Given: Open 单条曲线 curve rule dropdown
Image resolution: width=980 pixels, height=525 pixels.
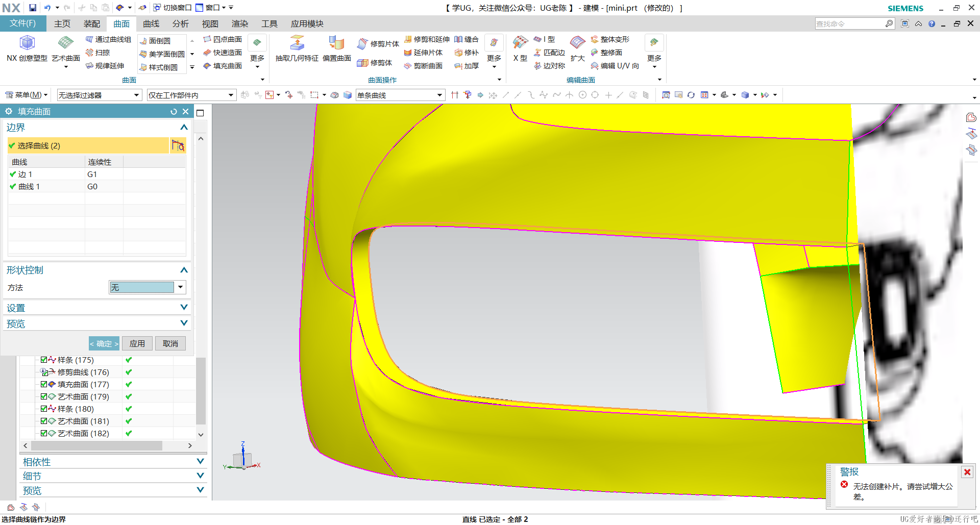Looking at the screenshot, I should [400, 95].
